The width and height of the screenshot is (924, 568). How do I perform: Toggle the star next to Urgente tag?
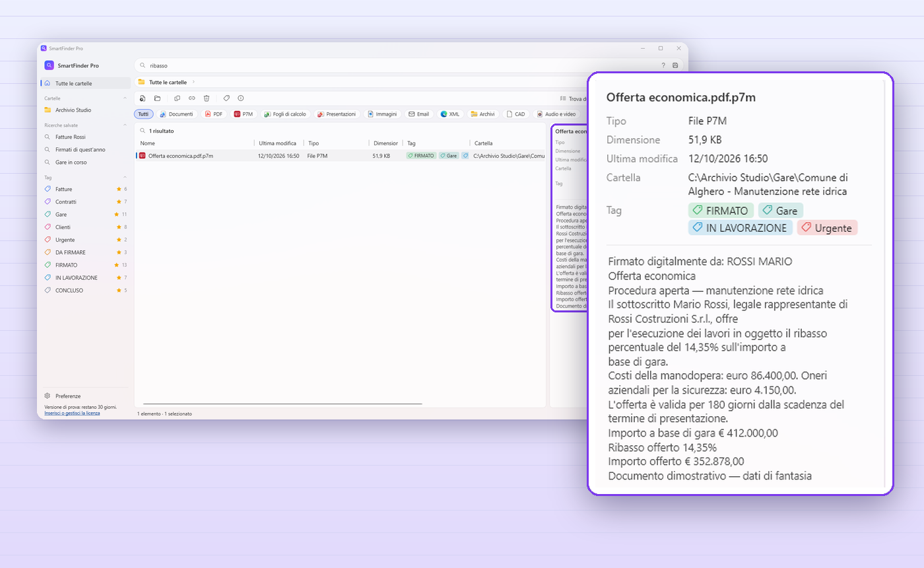[x=119, y=239]
